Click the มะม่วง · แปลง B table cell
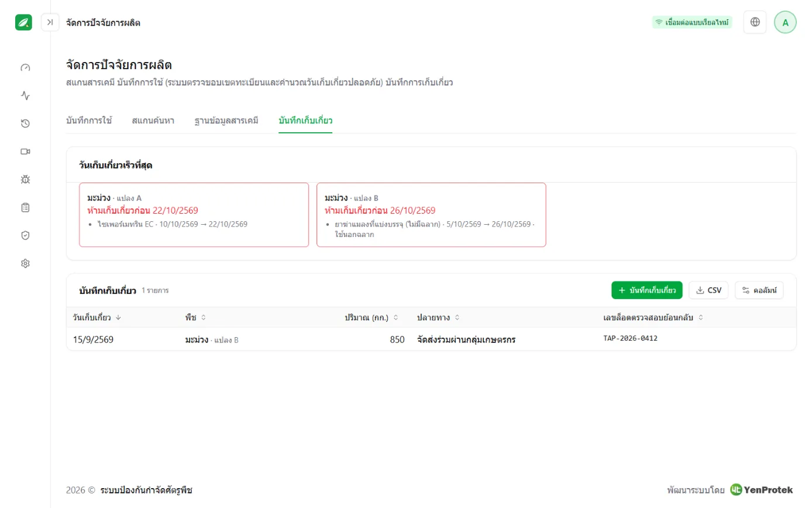The image size is (812, 508). (x=212, y=339)
